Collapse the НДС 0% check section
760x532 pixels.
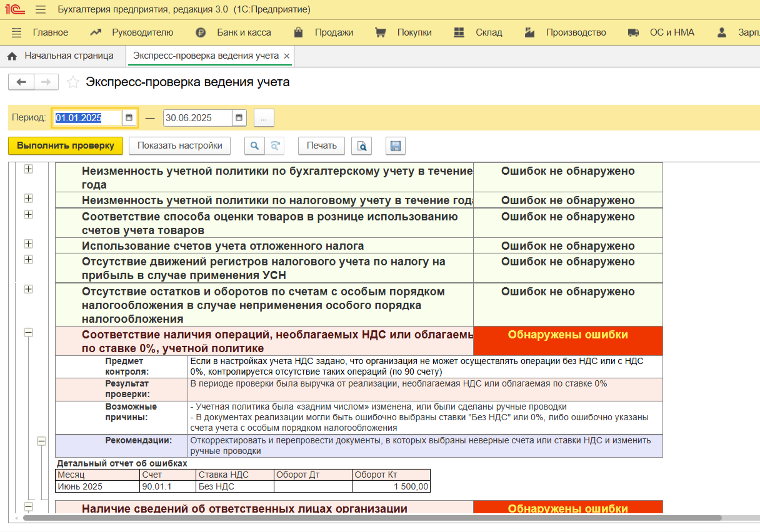pos(28,333)
